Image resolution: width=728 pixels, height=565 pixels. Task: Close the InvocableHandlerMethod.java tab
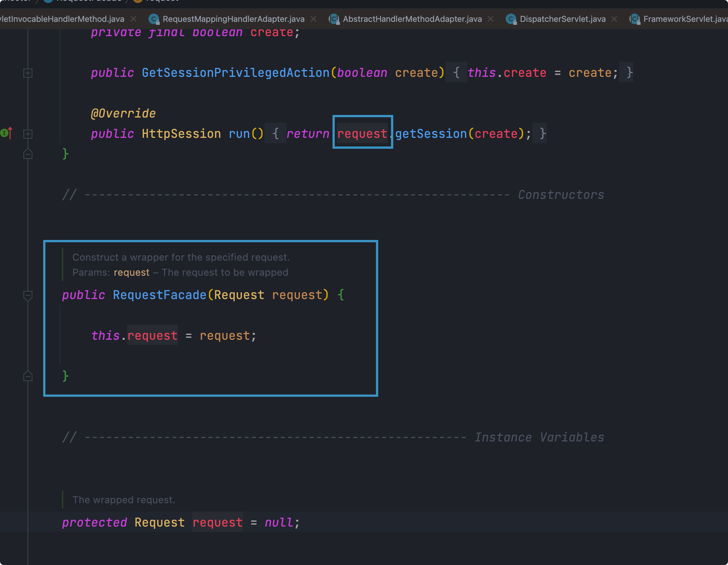click(133, 19)
